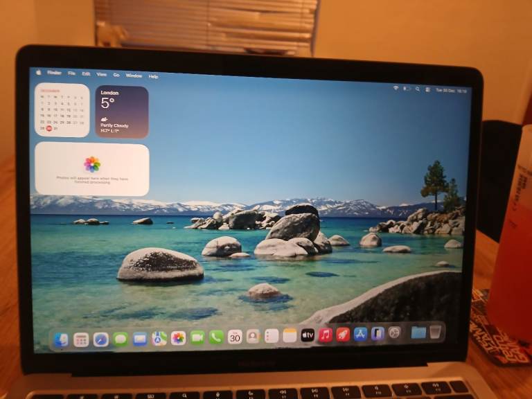The width and height of the screenshot is (532, 399).
Task: Open the Trash in the Dock
Action: (435, 332)
